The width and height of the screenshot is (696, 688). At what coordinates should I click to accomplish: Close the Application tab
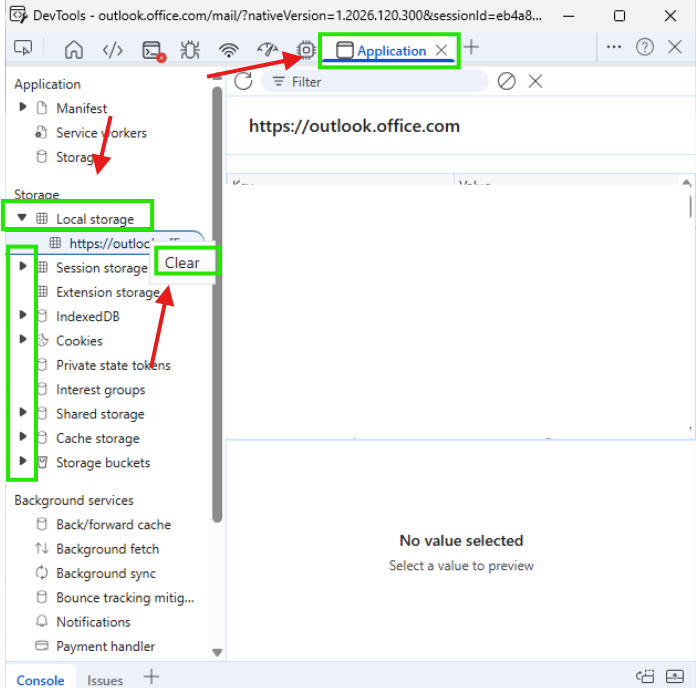(x=441, y=50)
